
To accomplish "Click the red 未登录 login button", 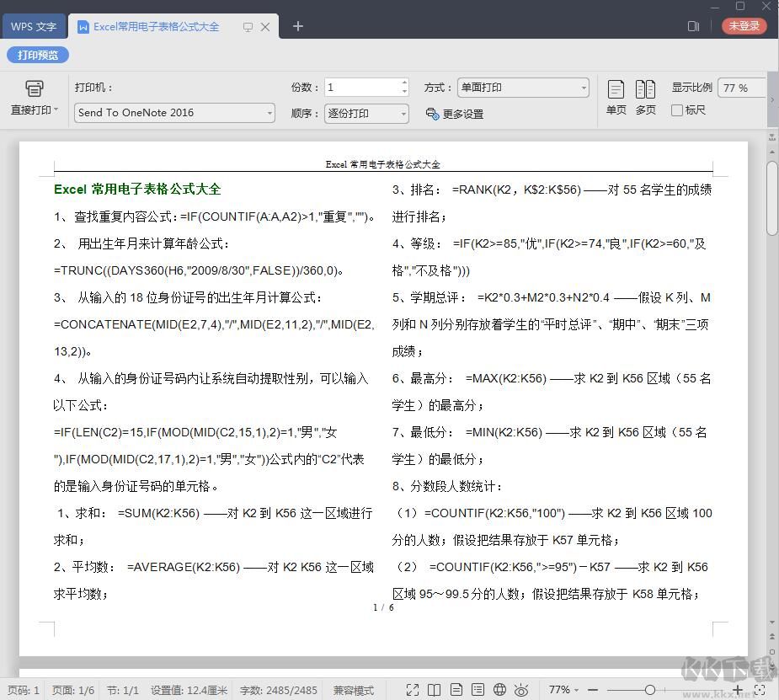I will [x=744, y=26].
